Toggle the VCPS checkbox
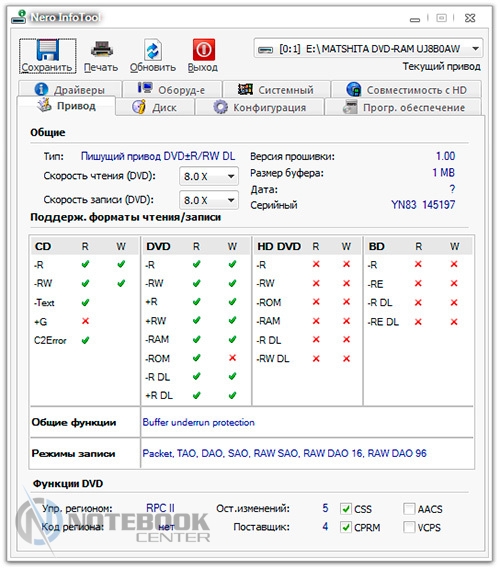 pyautogui.click(x=409, y=527)
